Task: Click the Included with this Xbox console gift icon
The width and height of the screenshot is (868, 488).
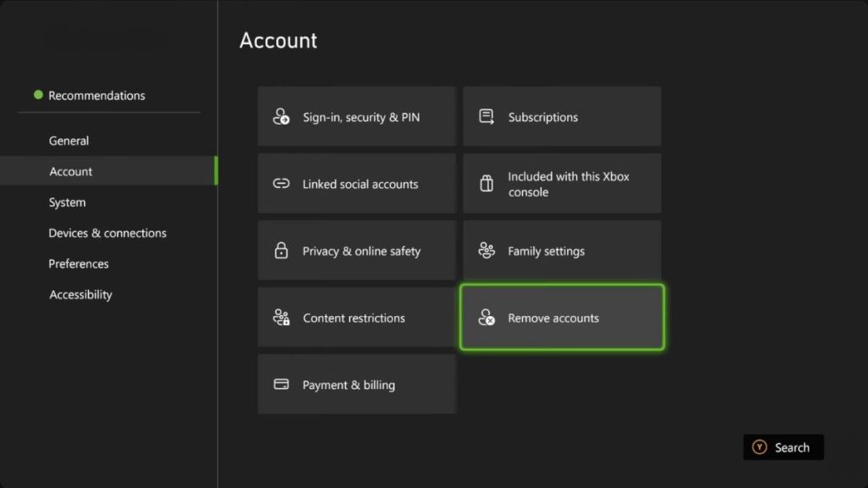Action: coord(487,184)
